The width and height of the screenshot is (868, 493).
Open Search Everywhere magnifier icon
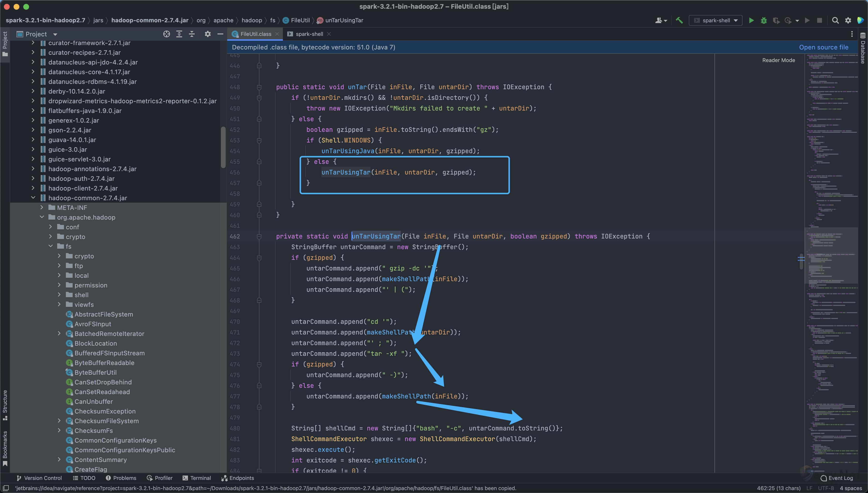click(x=835, y=20)
